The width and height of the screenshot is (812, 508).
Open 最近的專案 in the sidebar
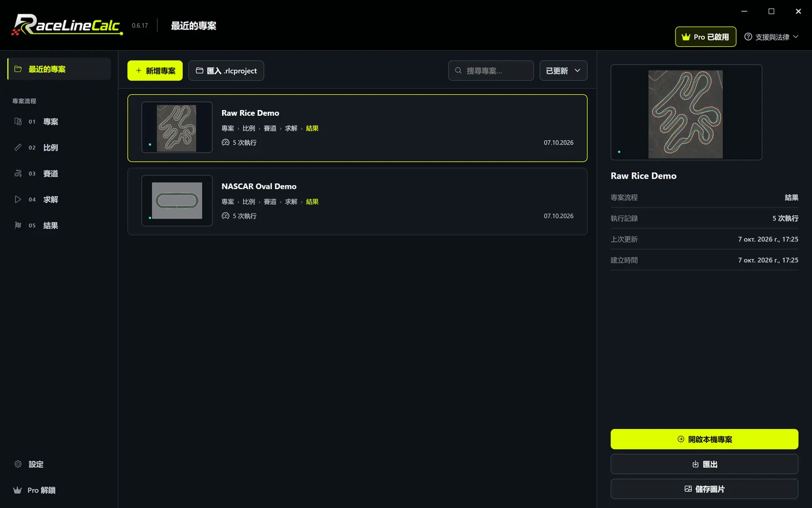click(x=59, y=69)
